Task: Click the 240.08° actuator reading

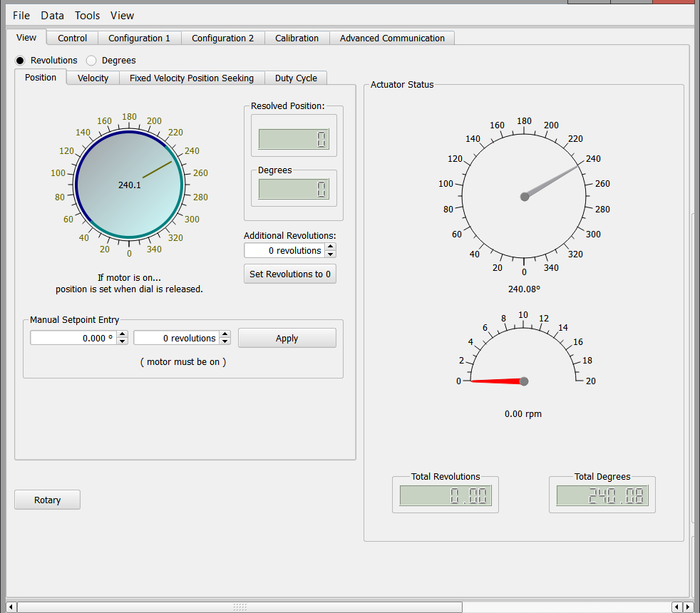Action: click(x=524, y=289)
